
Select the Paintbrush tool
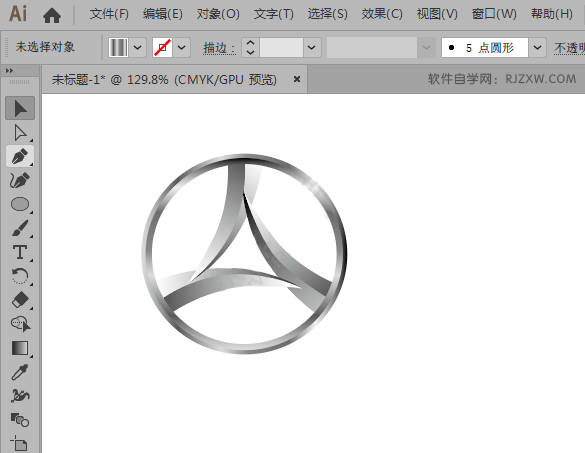(x=20, y=228)
